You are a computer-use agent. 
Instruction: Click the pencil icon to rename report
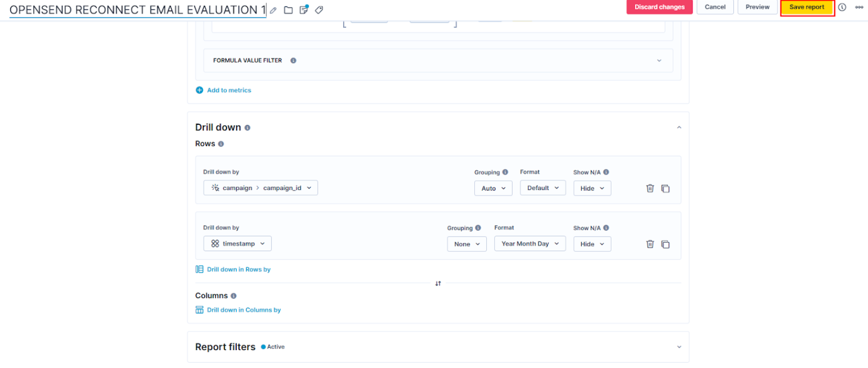pyautogui.click(x=273, y=10)
